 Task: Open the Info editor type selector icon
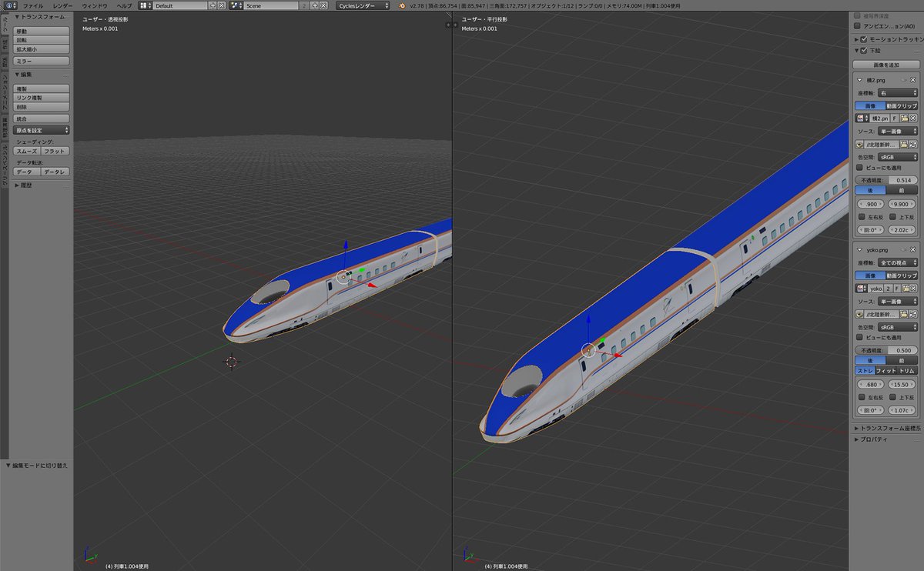9,5
